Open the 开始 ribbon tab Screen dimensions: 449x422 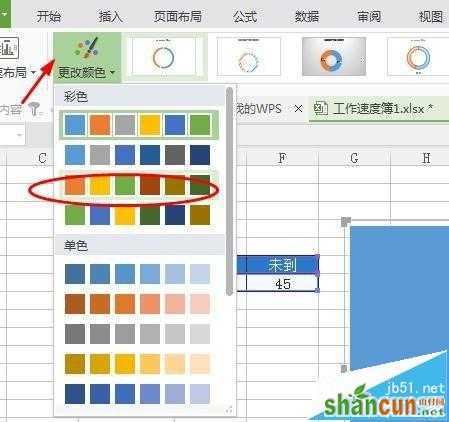click(x=49, y=16)
